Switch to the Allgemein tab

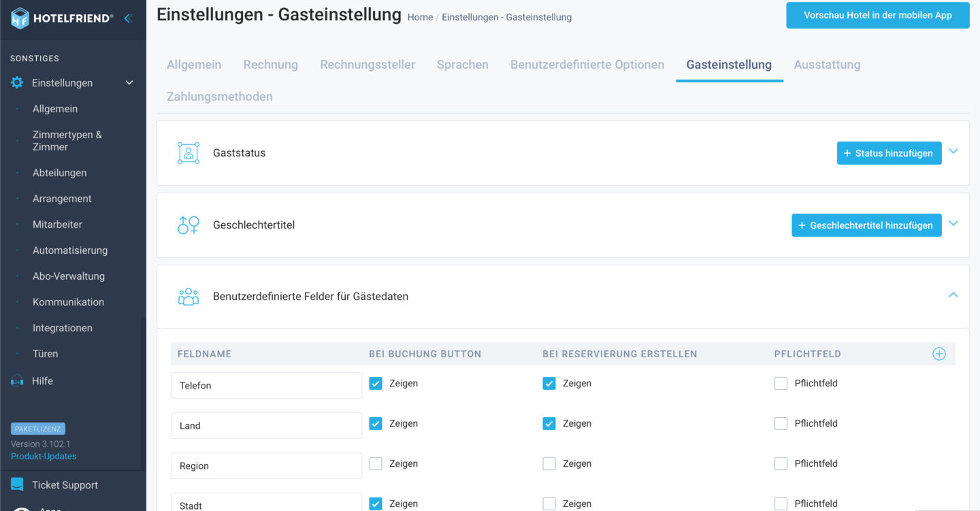[x=194, y=65]
